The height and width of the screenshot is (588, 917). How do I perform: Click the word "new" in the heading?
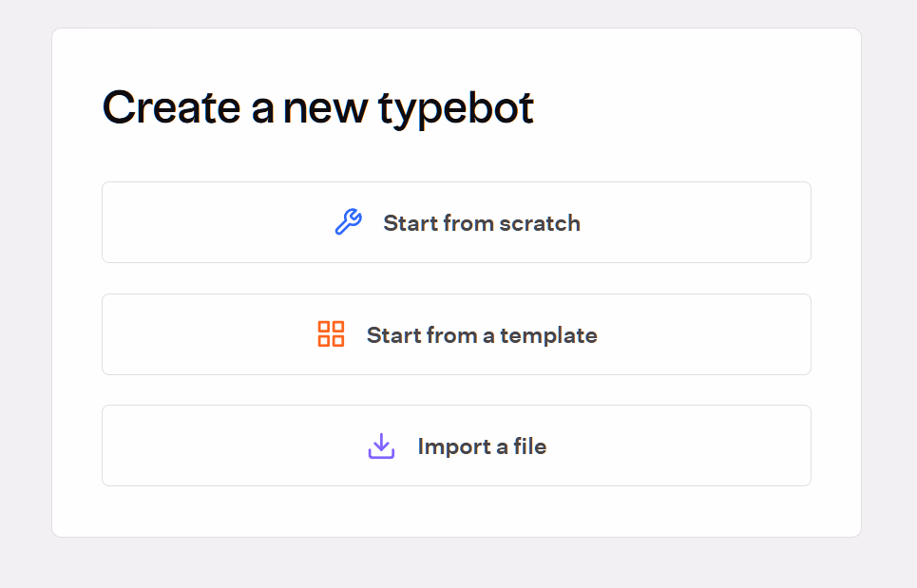click(326, 107)
